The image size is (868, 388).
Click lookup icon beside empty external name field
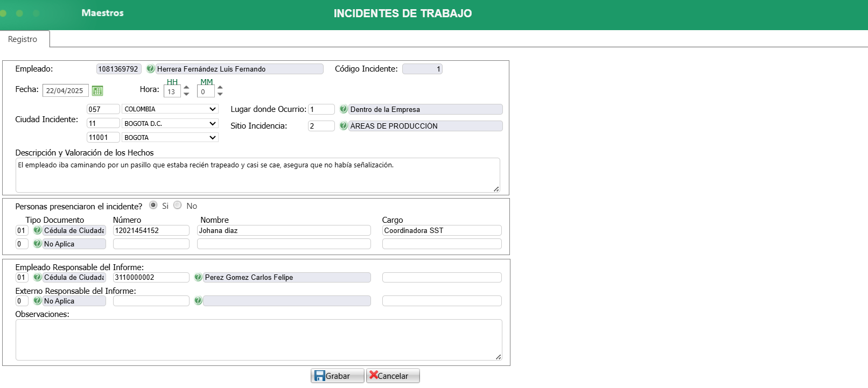pyautogui.click(x=198, y=301)
